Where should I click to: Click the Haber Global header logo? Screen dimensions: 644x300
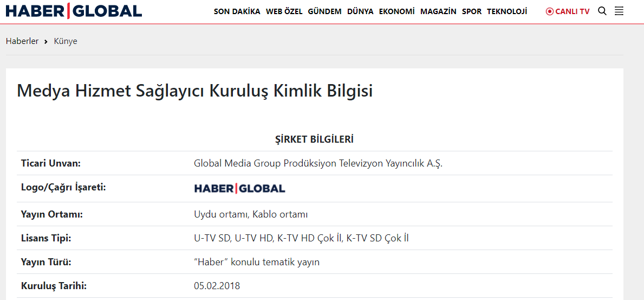(x=74, y=11)
